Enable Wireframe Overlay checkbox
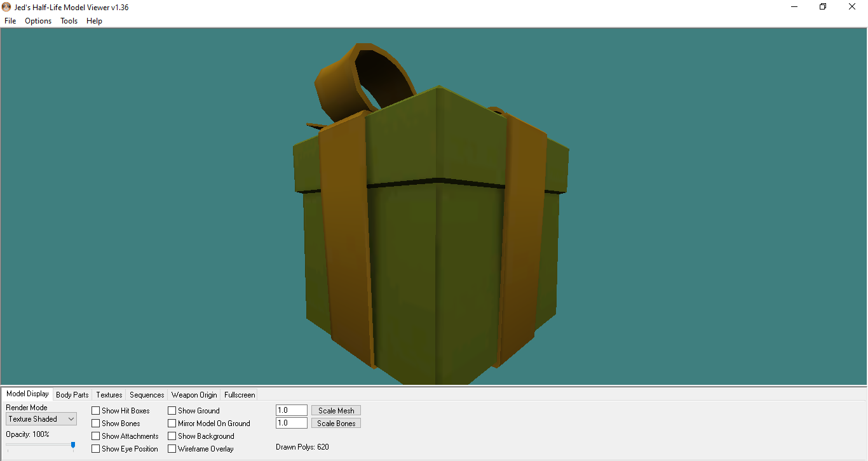 [x=172, y=449]
